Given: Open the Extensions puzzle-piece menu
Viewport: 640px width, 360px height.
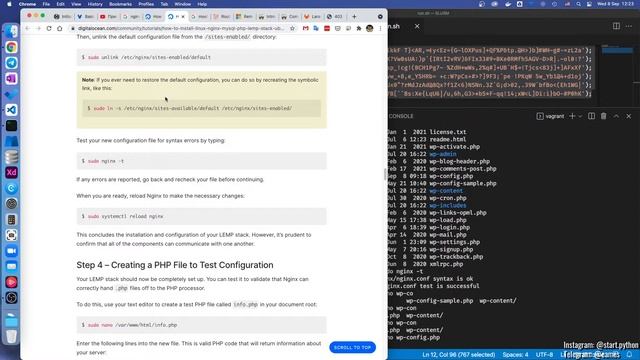Looking at the screenshot, I should tap(359, 28).
